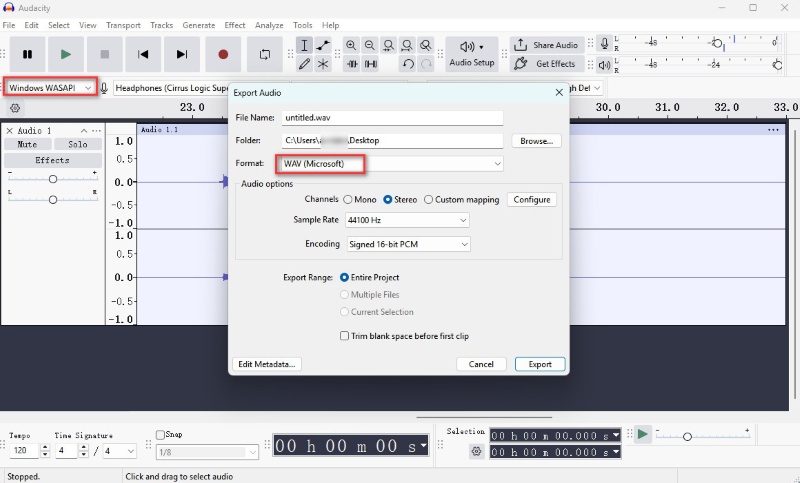
Task: Click the Zoom Toggle icon
Action: [426, 45]
